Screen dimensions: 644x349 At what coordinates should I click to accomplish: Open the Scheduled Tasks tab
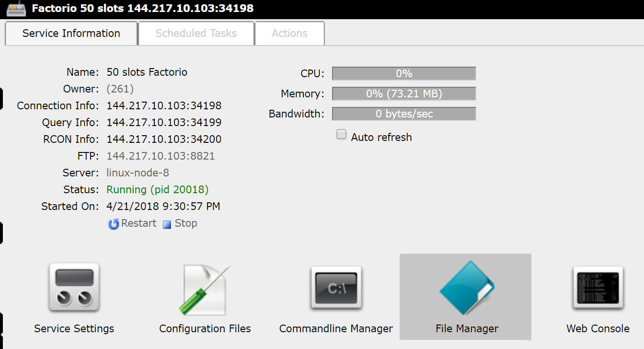click(x=196, y=34)
